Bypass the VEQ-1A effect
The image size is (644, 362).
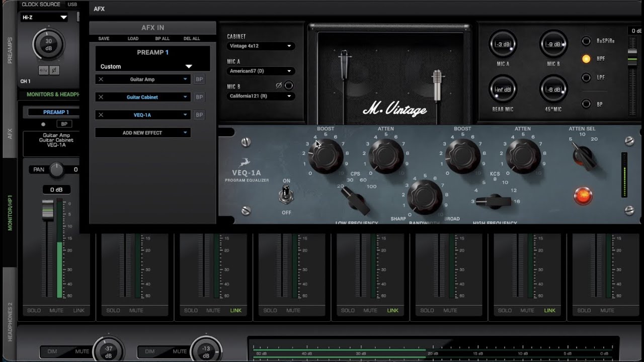[199, 115]
